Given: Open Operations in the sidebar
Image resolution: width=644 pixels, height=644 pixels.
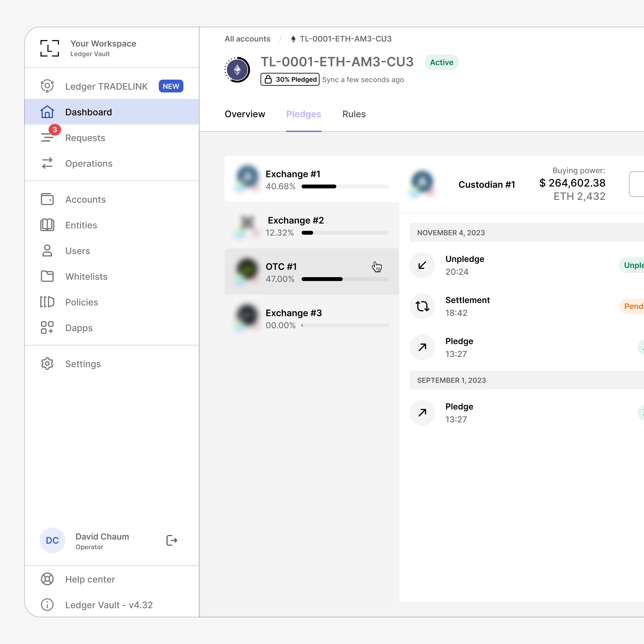Looking at the screenshot, I should pos(112,163).
